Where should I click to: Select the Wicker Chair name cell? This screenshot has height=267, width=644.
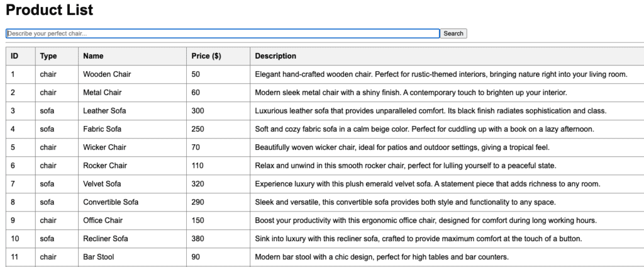[104, 147]
